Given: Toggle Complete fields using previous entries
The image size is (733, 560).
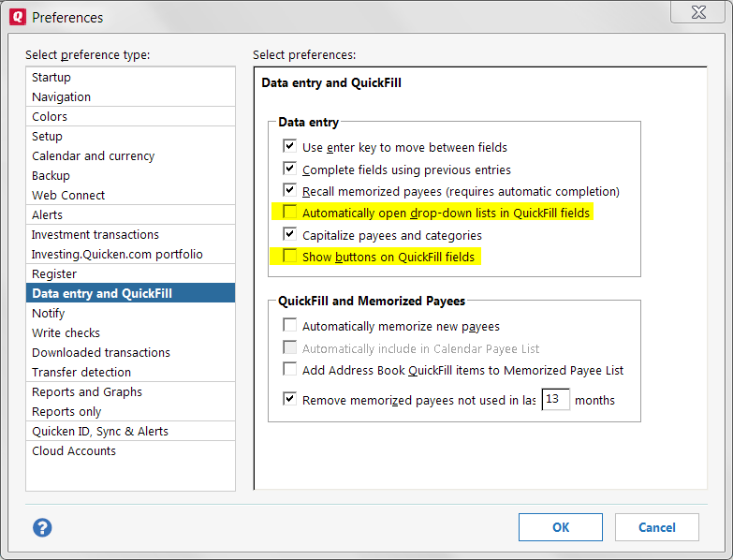Looking at the screenshot, I should [x=290, y=168].
